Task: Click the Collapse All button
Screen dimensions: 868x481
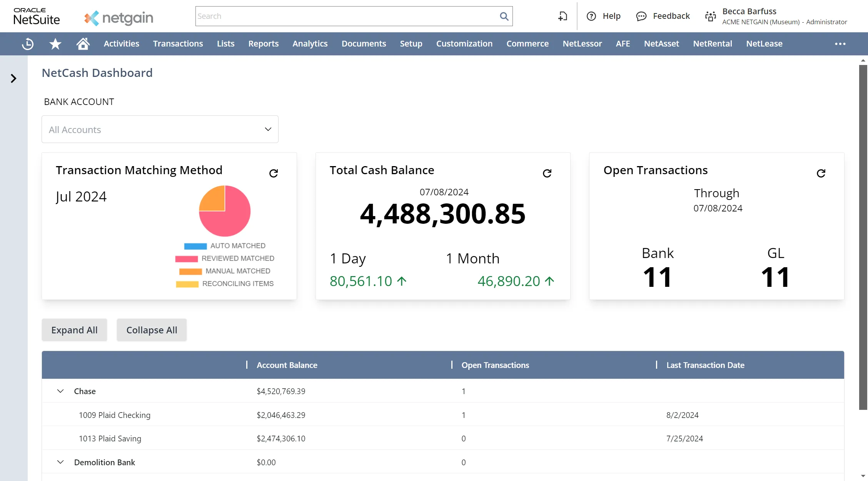Action: click(151, 330)
